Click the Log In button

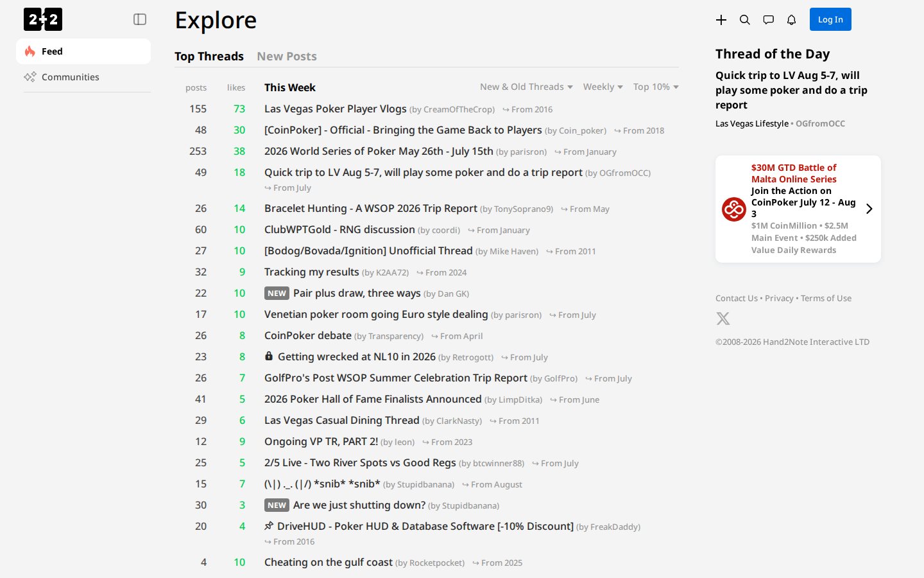830,19
